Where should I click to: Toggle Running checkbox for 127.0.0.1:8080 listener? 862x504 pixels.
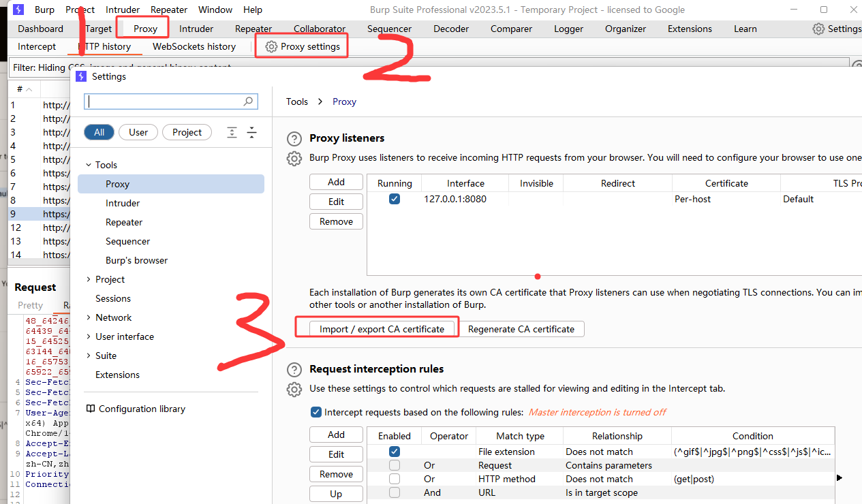(395, 199)
